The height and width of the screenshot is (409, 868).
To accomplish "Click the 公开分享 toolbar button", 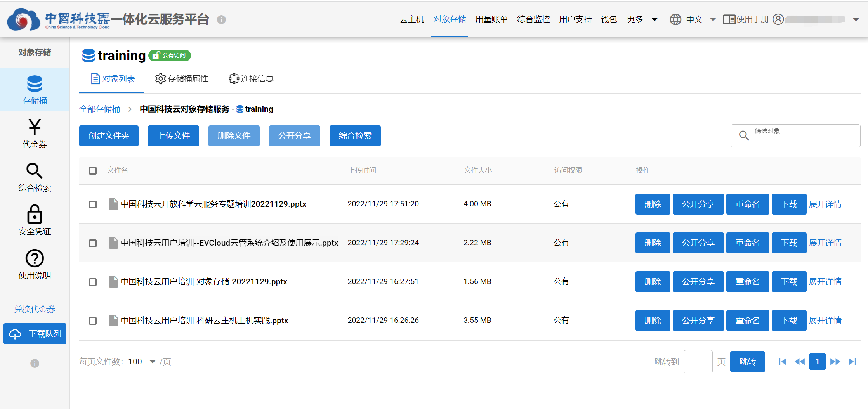I will [295, 136].
